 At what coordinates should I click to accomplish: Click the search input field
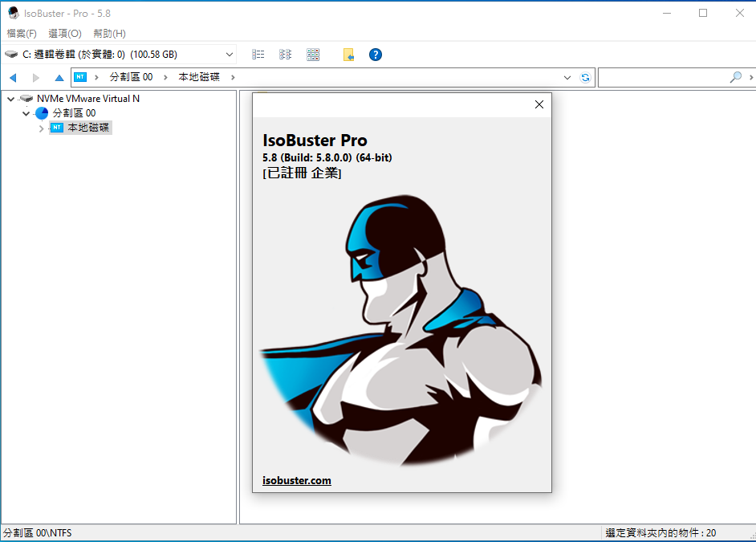(x=664, y=77)
